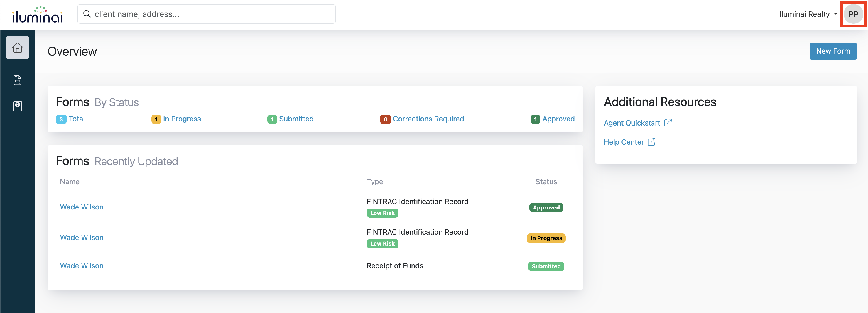
Task: Filter forms by Submitted status
Action: pos(296,119)
